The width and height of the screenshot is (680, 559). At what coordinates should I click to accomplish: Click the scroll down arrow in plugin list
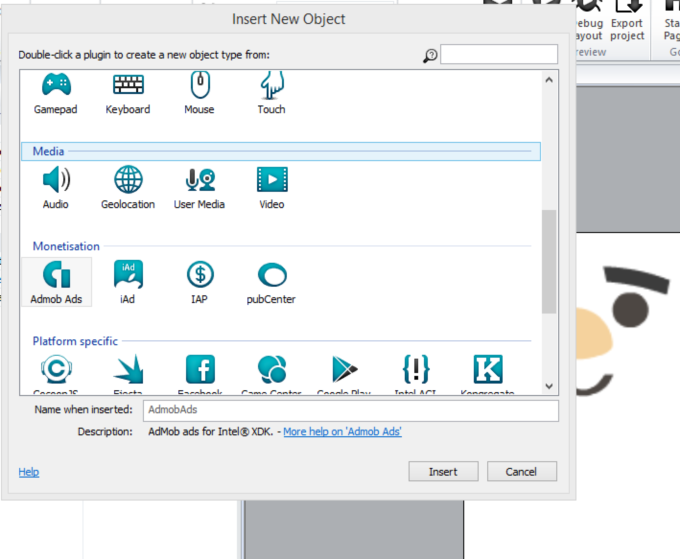coord(549,386)
